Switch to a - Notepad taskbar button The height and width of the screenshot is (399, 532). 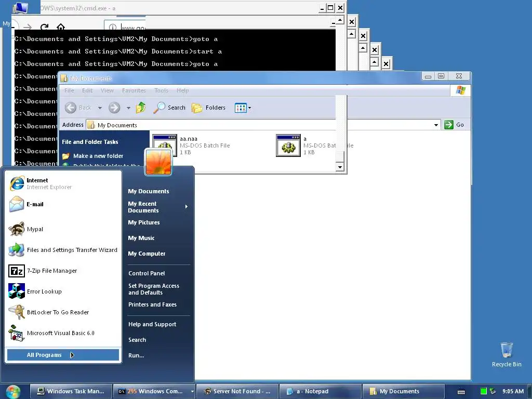(x=320, y=391)
